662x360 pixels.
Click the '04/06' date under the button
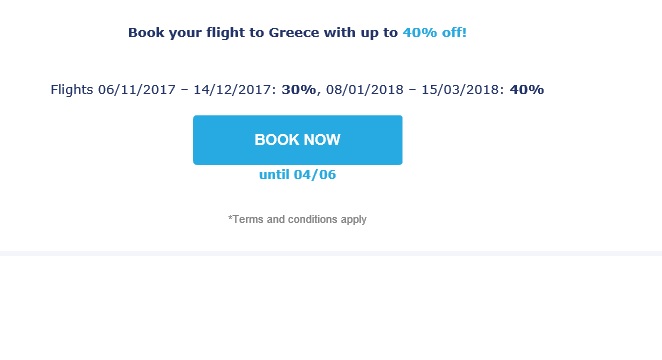315,174
